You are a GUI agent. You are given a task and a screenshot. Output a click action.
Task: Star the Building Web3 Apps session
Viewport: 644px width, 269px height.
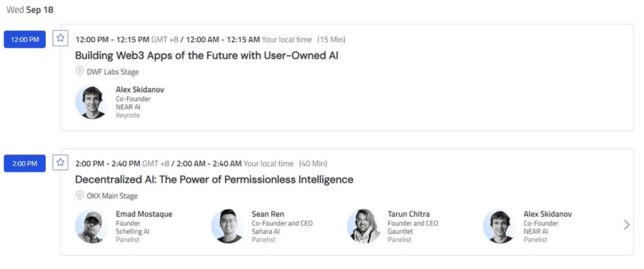point(61,38)
